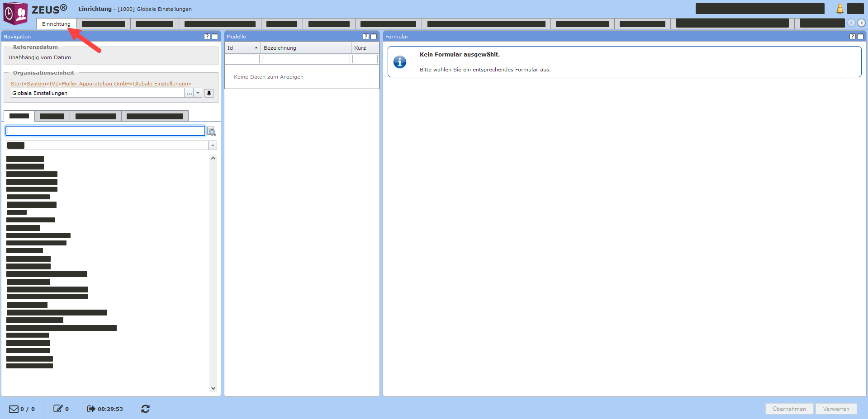Expand the Globale Einstellungen dropdown arrow
The width and height of the screenshot is (868, 419).
click(x=198, y=93)
